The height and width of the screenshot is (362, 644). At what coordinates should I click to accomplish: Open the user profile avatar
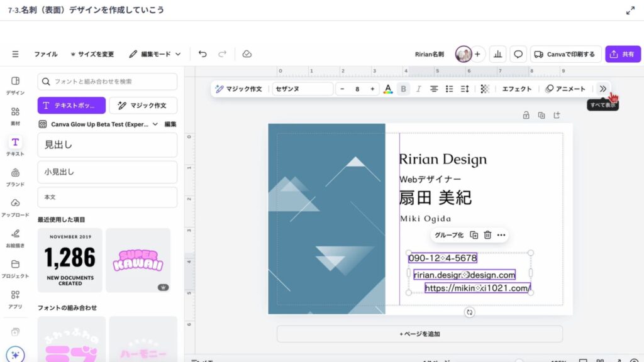(x=464, y=54)
